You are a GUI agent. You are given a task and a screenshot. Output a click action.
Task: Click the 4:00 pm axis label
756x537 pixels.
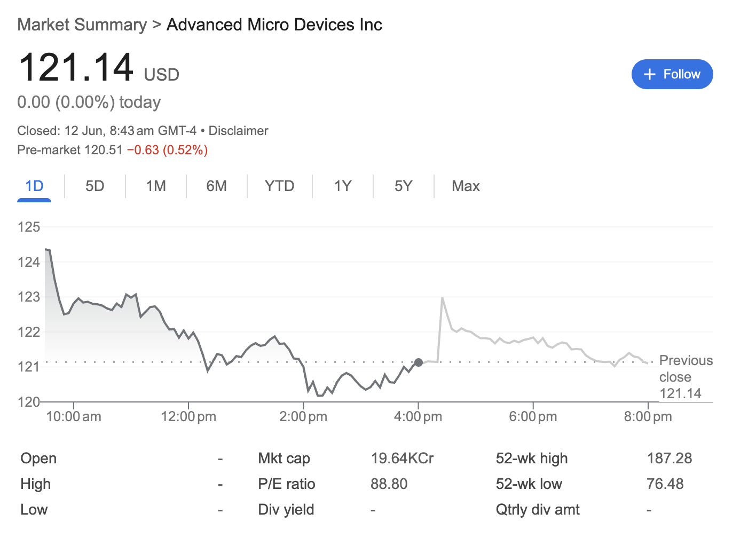coord(418,417)
